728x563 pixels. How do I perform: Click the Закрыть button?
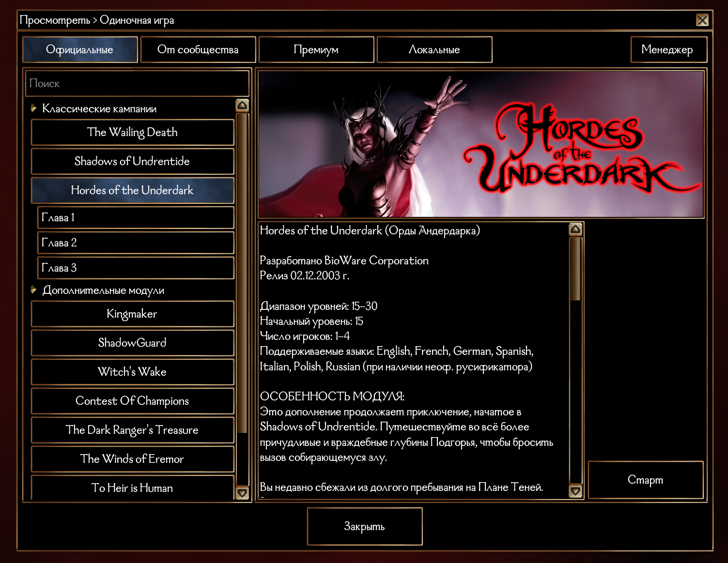coord(365,526)
